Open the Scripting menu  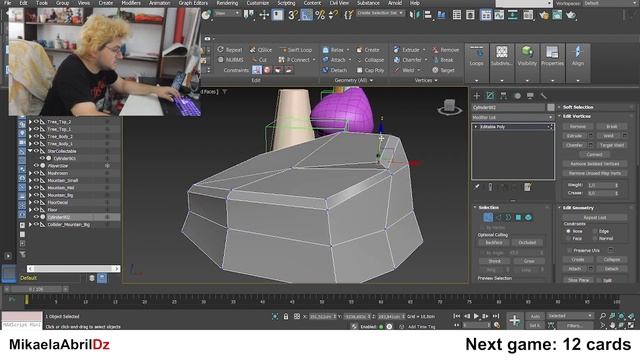286,3
